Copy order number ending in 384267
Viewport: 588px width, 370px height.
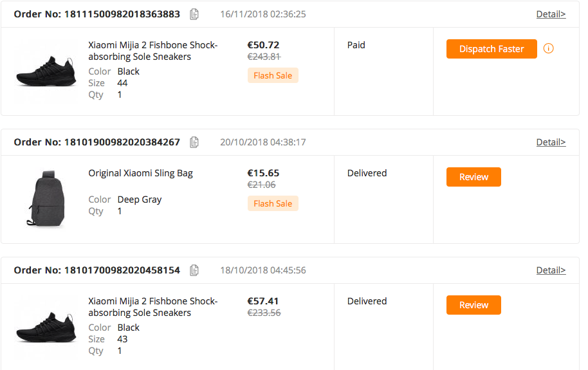pos(194,142)
